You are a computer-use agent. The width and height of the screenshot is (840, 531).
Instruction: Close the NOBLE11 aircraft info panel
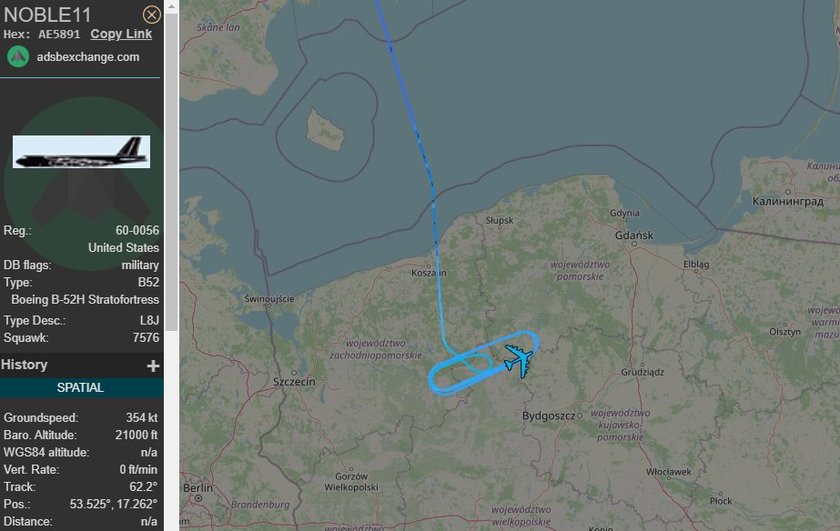152,14
